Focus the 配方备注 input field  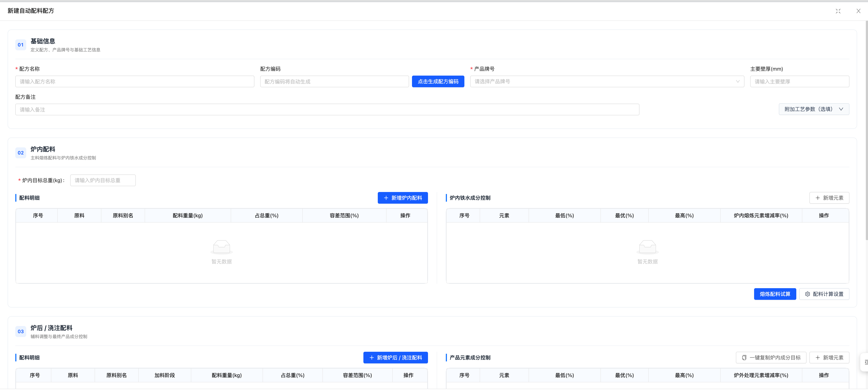click(327, 109)
